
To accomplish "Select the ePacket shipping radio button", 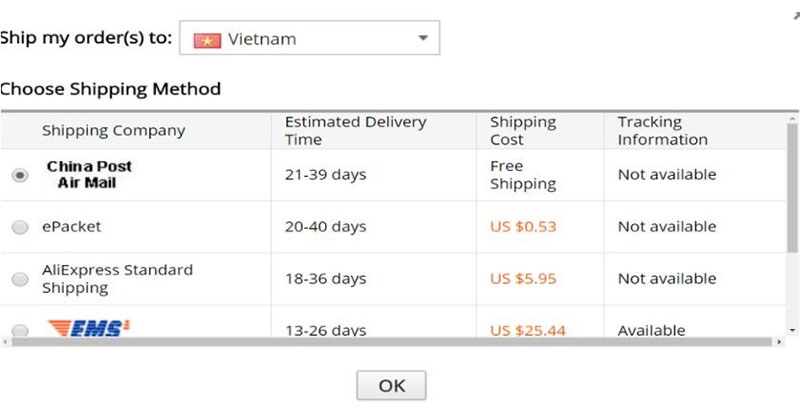I will (20, 227).
